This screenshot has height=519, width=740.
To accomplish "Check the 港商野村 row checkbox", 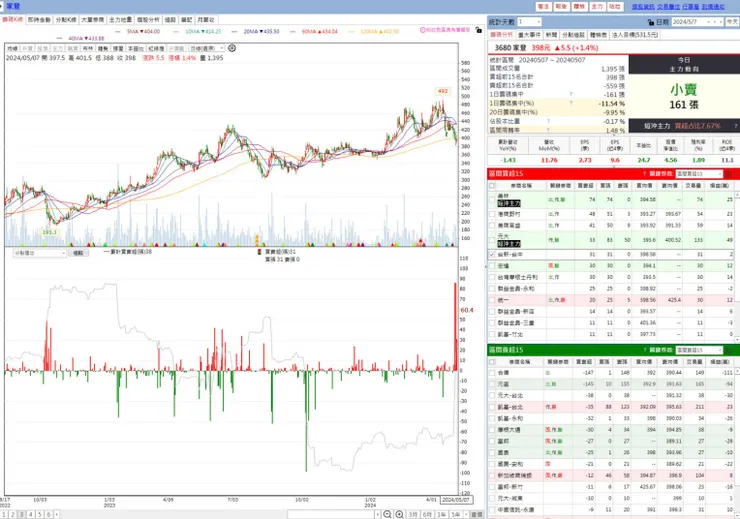I will coord(492,214).
